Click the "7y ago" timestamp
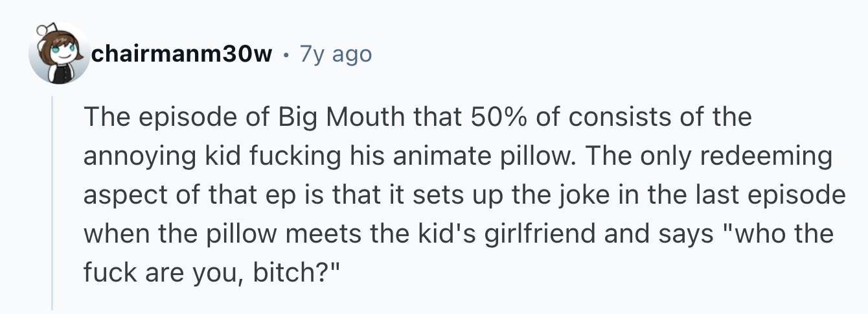The image size is (868, 314). click(336, 54)
